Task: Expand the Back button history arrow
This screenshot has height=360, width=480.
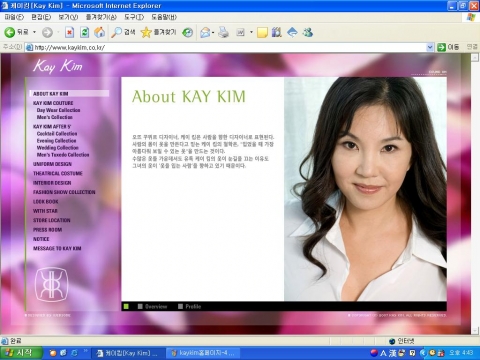Action: [x=34, y=32]
